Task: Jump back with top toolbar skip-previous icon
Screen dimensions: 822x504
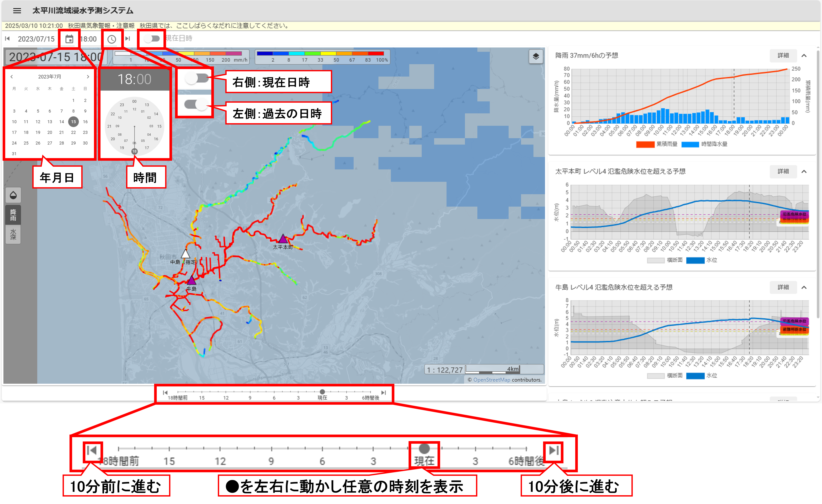Action: 7,39
